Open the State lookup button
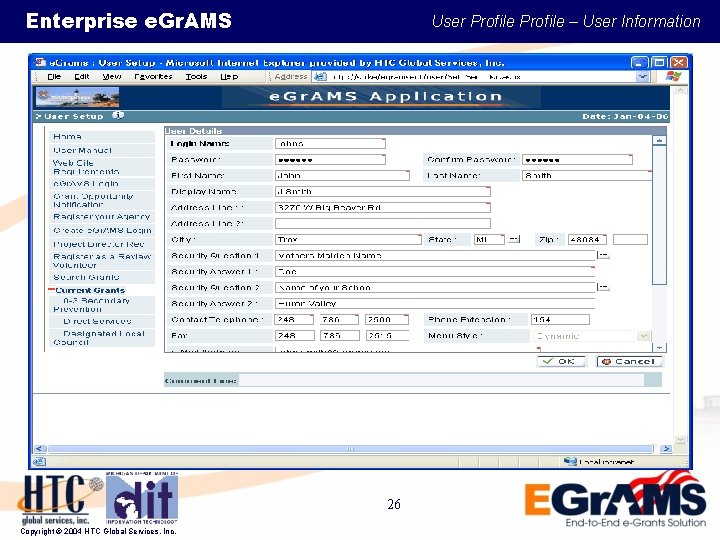This screenshot has height=540, width=720. 514,239
